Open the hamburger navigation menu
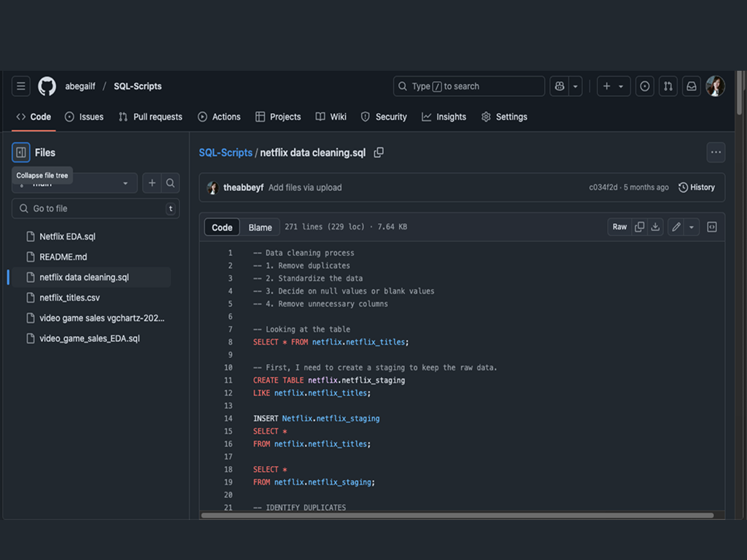Viewport: 747px width, 560px height. pyautogui.click(x=21, y=86)
